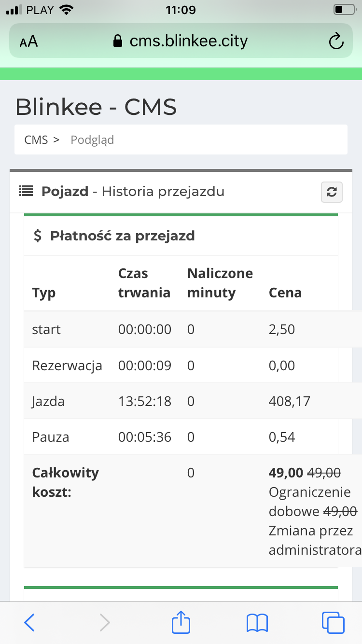Select the Podgląd breadcrumb item

pyautogui.click(x=92, y=140)
